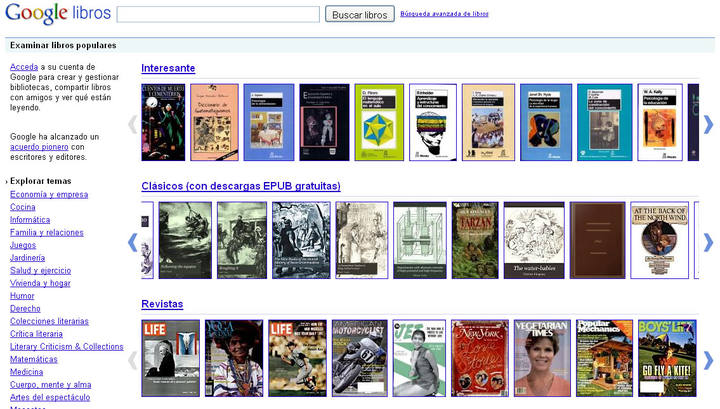Open the JET magazine cover
The image size is (720, 409).
[419, 358]
